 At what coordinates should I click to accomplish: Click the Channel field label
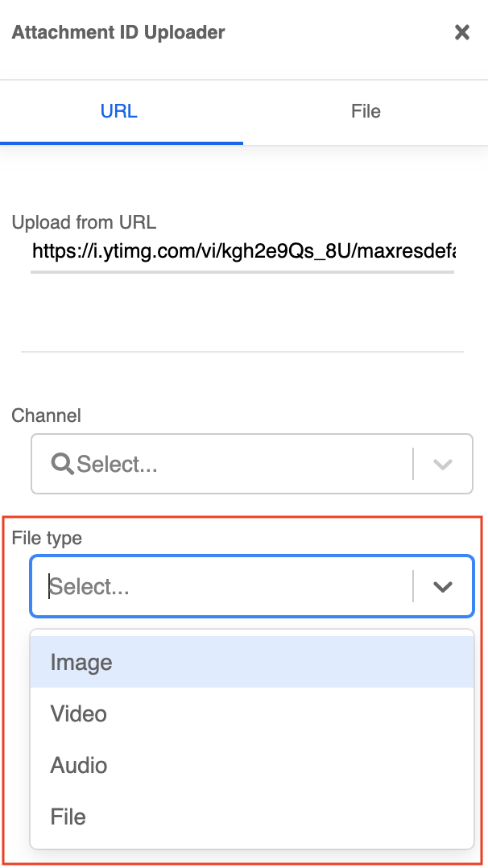46,415
